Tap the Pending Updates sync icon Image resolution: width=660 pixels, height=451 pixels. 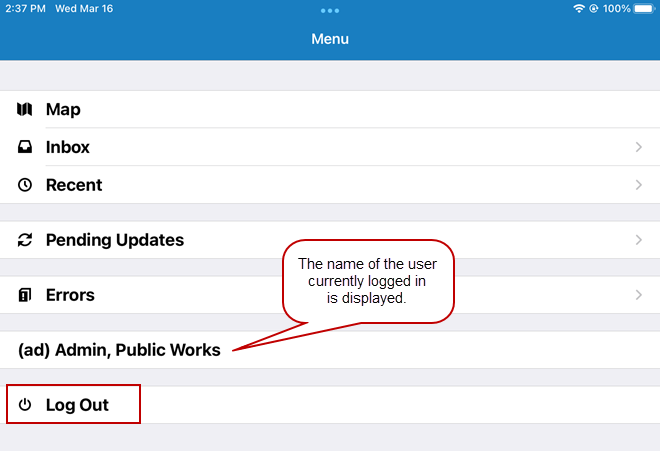pyautogui.click(x=25, y=240)
